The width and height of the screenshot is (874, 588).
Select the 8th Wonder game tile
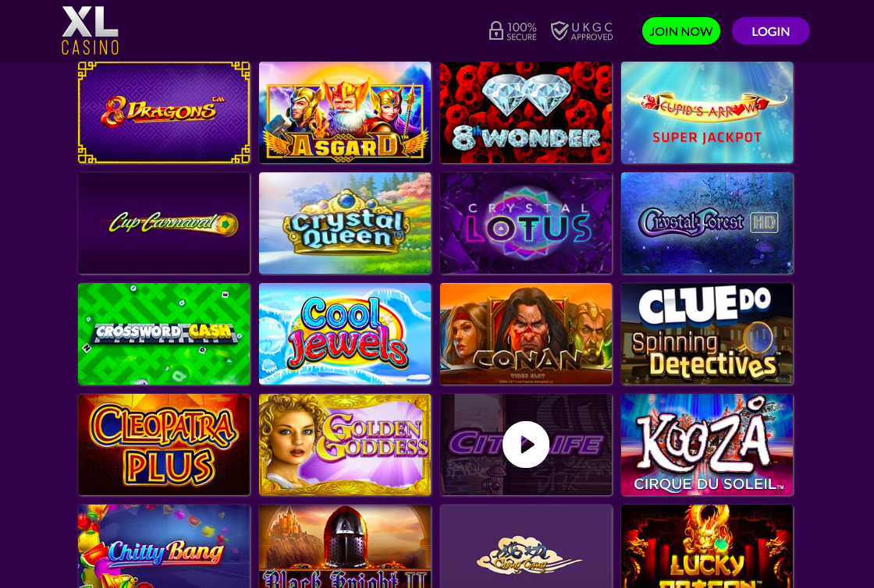526,112
